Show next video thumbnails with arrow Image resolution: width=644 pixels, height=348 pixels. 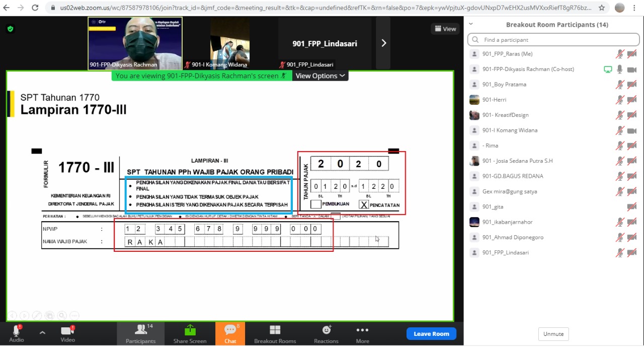click(x=383, y=43)
